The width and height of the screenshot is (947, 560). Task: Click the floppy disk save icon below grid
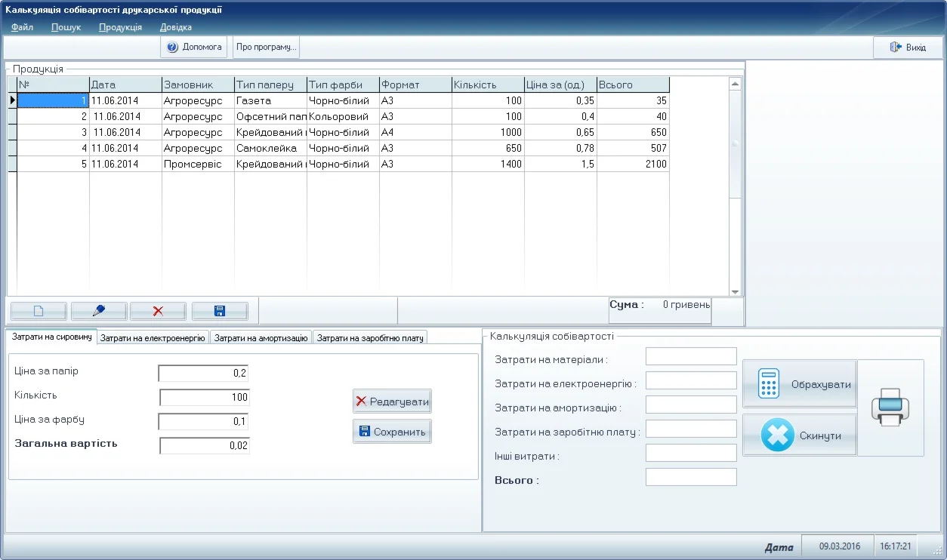point(220,311)
